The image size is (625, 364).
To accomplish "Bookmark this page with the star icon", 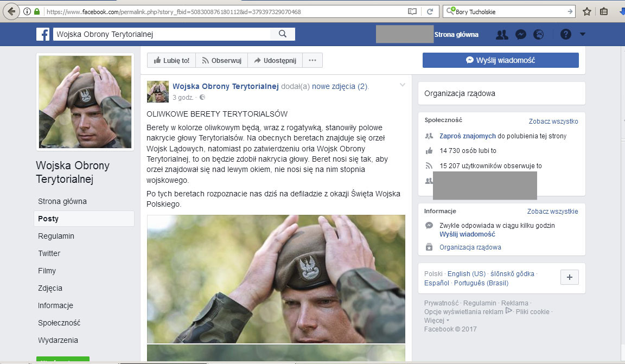I will tap(586, 11).
